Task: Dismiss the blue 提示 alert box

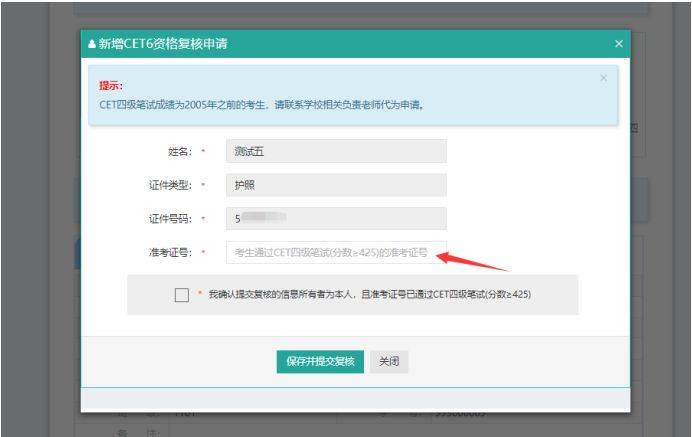Action: click(x=603, y=78)
